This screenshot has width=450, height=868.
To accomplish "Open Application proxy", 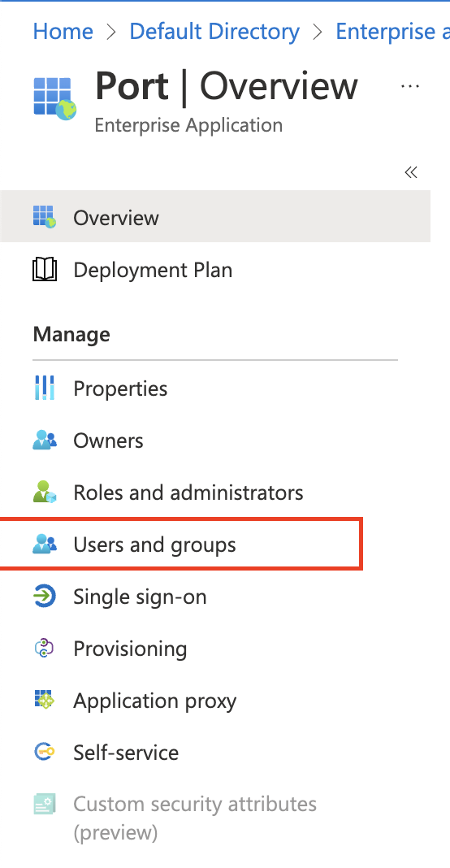I will 155,701.
